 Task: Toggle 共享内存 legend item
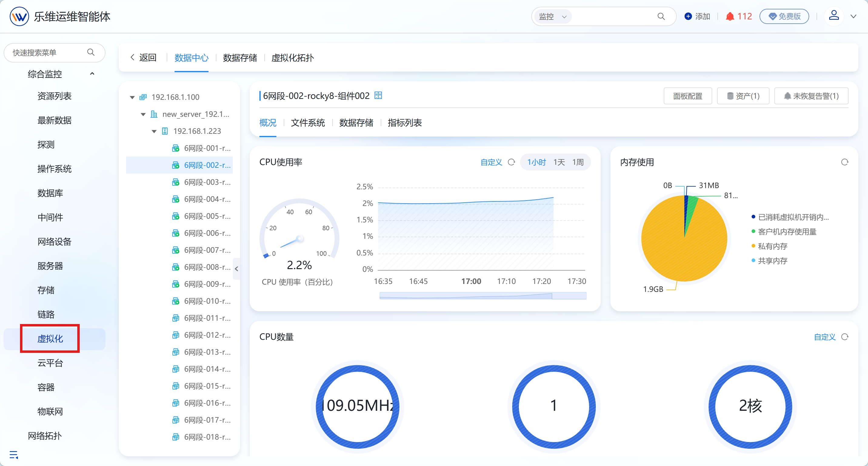tap(769, 261)
